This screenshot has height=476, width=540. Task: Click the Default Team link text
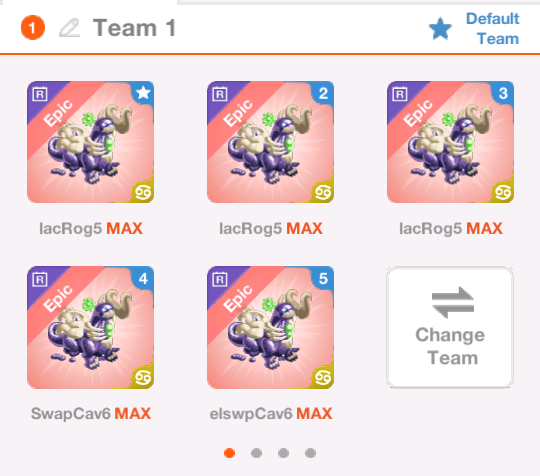point(493,29)
